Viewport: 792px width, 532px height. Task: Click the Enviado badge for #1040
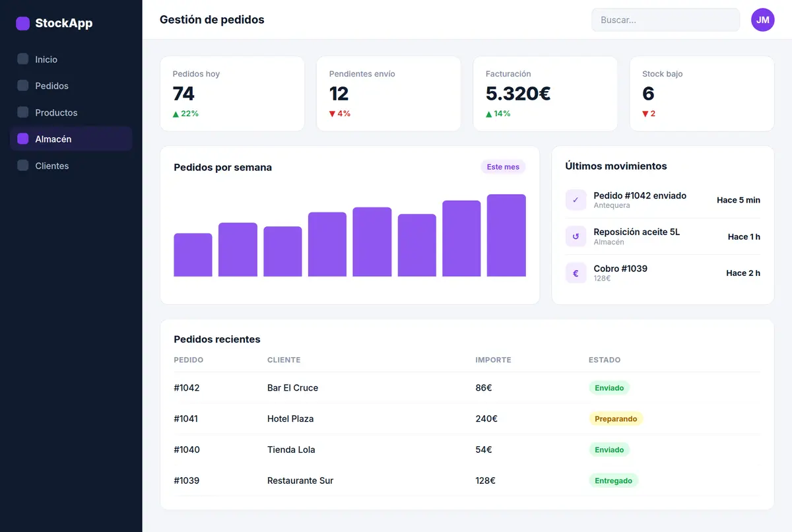pos(609,449)
